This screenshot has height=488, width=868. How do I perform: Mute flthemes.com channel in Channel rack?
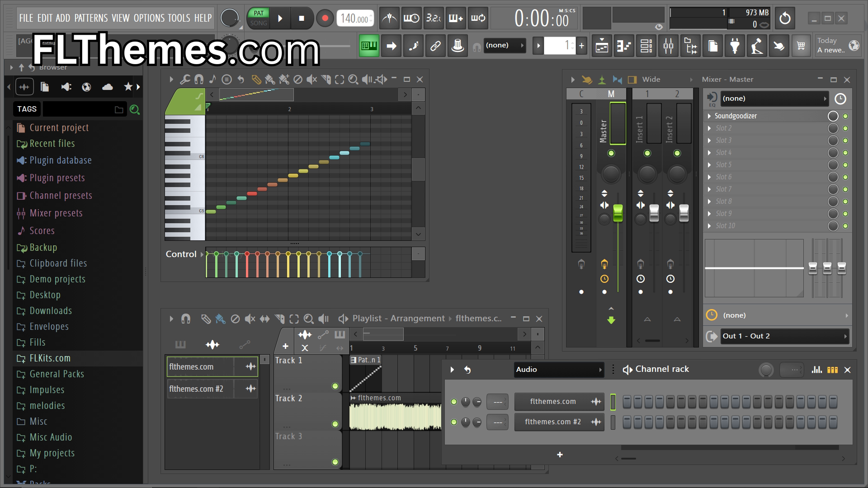coord(454,402)
